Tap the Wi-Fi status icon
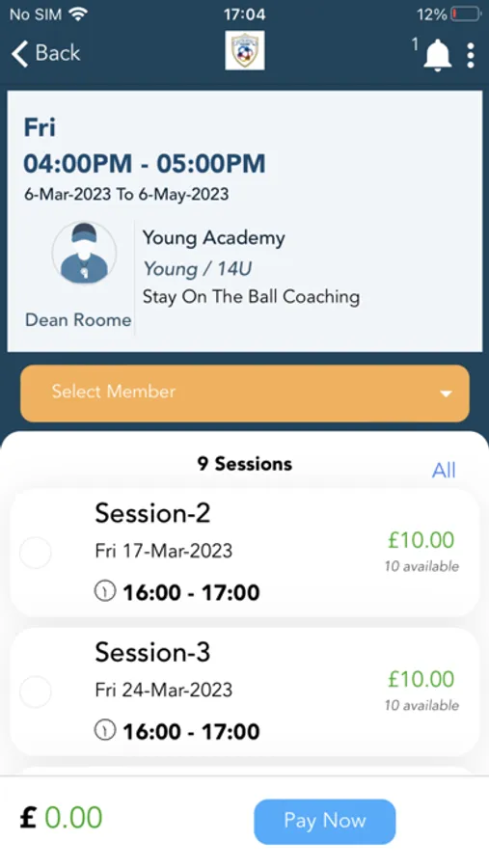 (79, 14)
